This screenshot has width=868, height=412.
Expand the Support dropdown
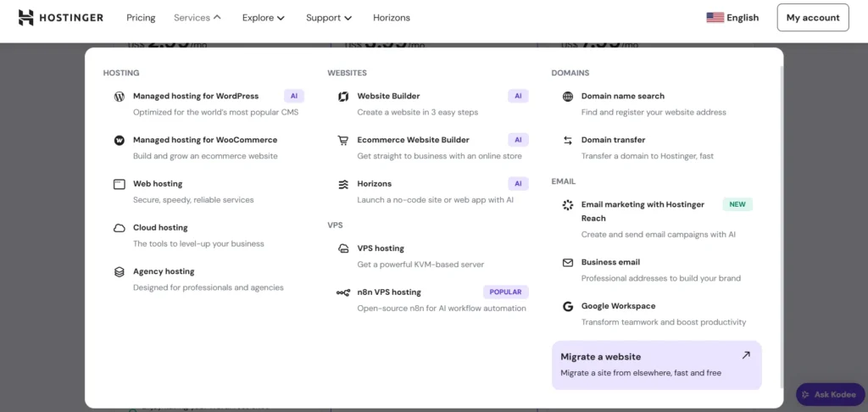(329, 18)
